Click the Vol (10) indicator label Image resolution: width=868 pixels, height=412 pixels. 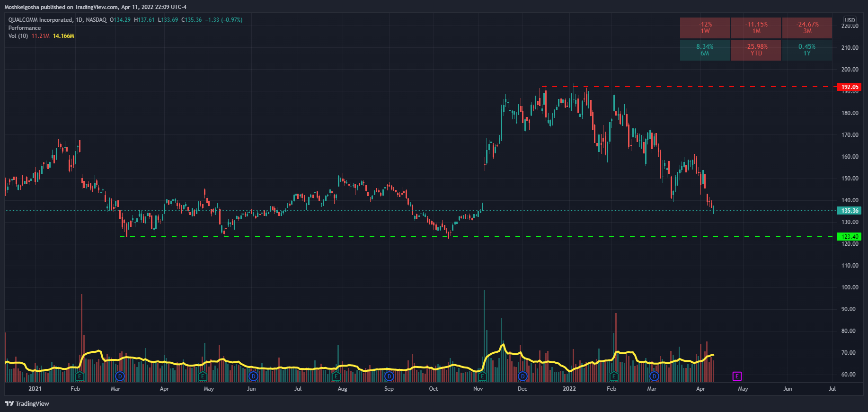click(18, 36)
